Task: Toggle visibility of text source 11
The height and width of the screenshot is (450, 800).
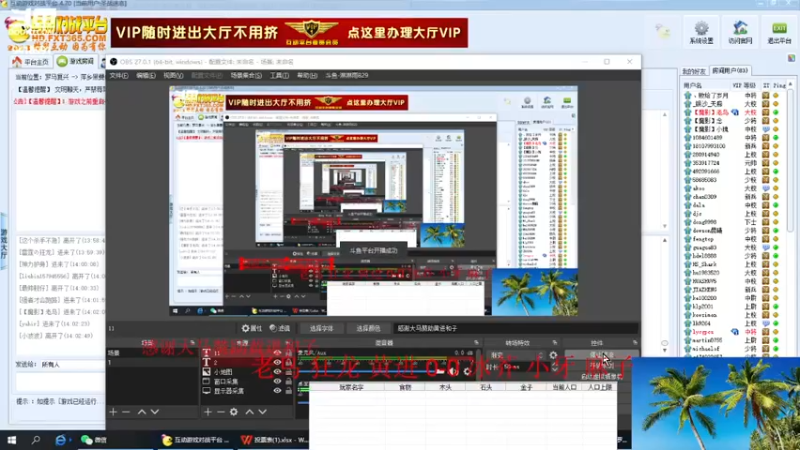Action: (277, 353)
